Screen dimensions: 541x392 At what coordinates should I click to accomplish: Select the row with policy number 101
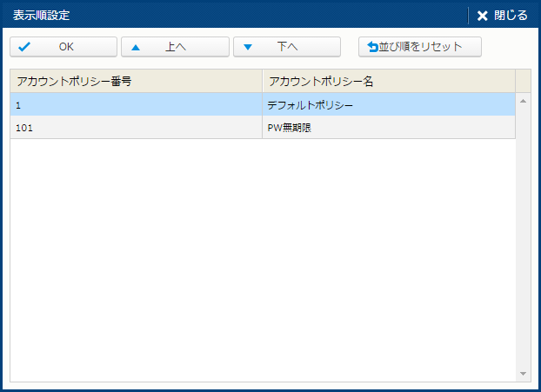(263, 128)
